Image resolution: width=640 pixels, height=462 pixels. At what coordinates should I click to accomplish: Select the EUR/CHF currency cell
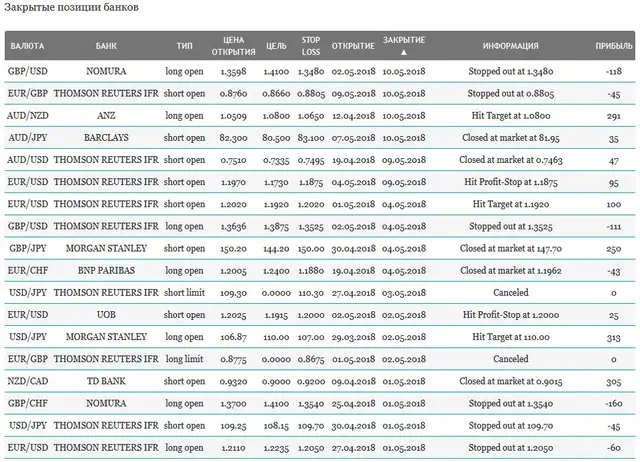[27, 270]
